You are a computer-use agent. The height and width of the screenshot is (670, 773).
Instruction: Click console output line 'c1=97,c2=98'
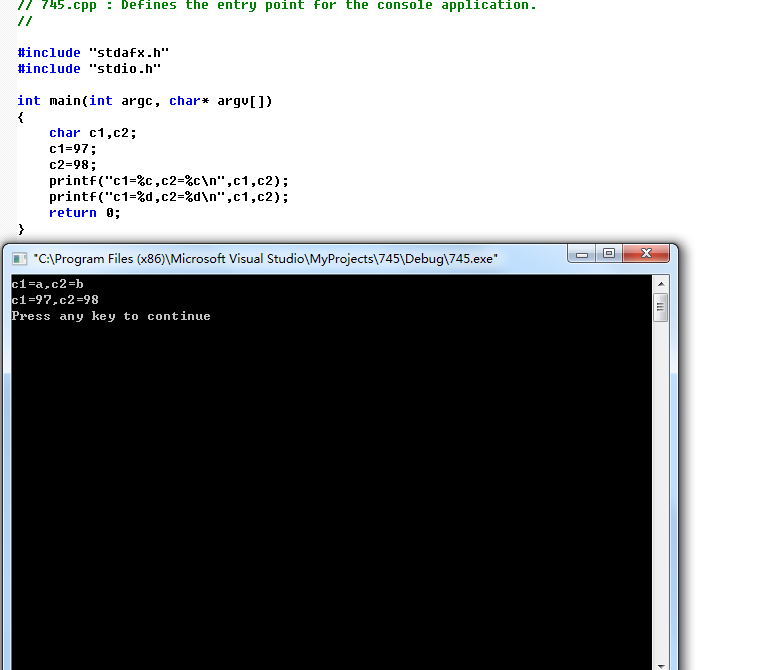tap(55, 300)
